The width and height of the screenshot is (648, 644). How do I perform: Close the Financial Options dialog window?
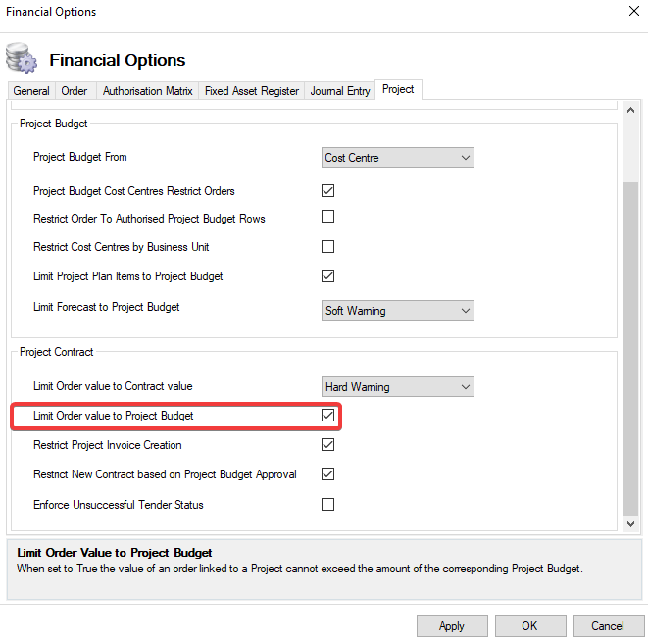631,12
